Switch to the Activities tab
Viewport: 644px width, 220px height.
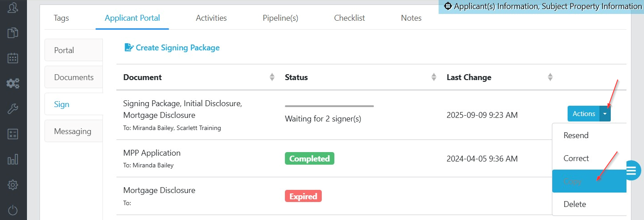pos(211,18)
